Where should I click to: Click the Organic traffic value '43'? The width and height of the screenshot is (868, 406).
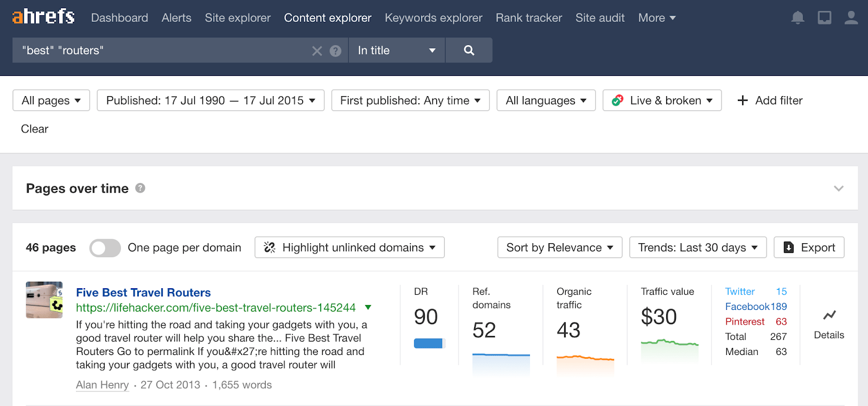tap(569, 331)
